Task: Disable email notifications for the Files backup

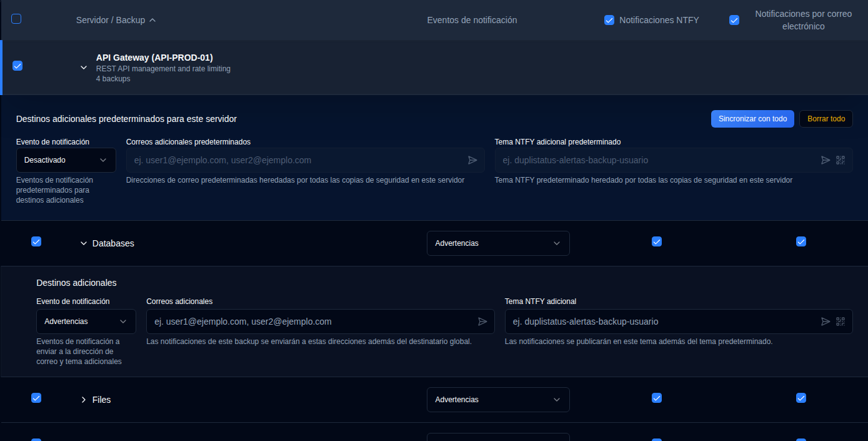Action: (801, 397)
